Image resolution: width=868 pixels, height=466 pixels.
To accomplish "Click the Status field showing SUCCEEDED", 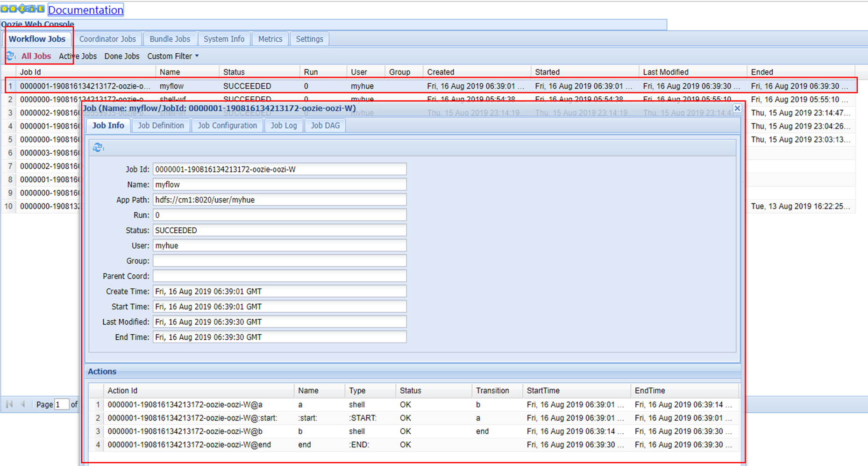I will point(279,230).
